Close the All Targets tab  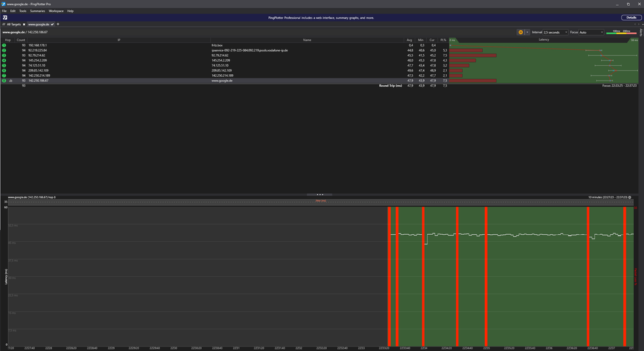coord(24,25)
